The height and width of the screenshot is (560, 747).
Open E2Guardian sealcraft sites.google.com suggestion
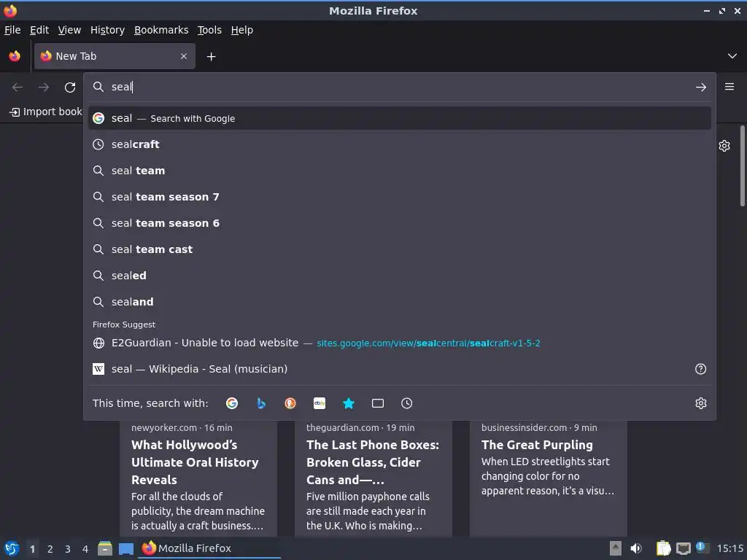coord(400,343)
